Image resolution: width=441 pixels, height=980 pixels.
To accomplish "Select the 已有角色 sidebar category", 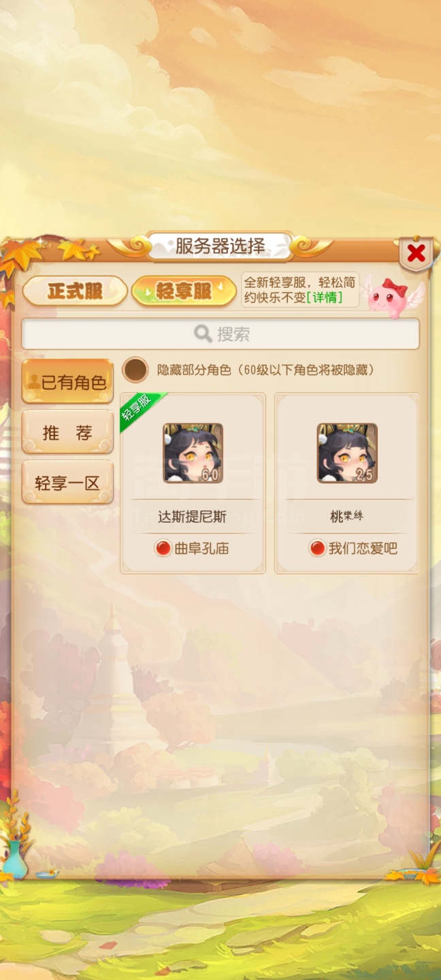I will pos(67,381).
